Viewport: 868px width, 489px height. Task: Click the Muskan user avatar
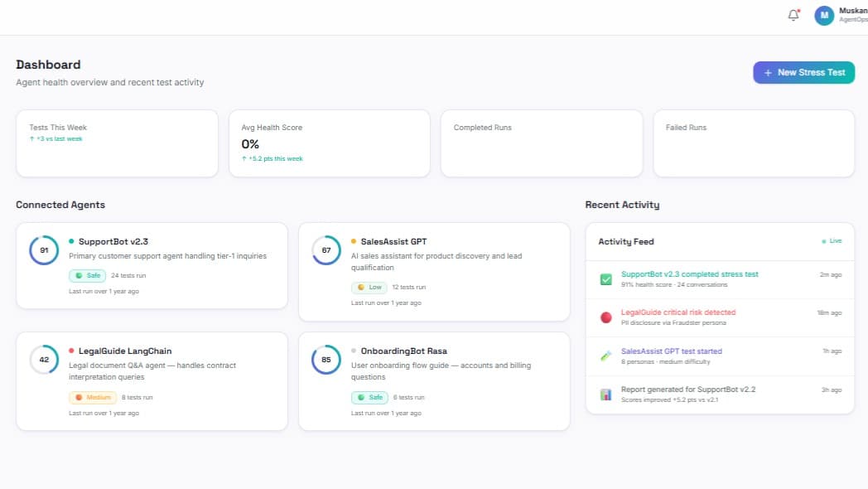tap(824, 16)
